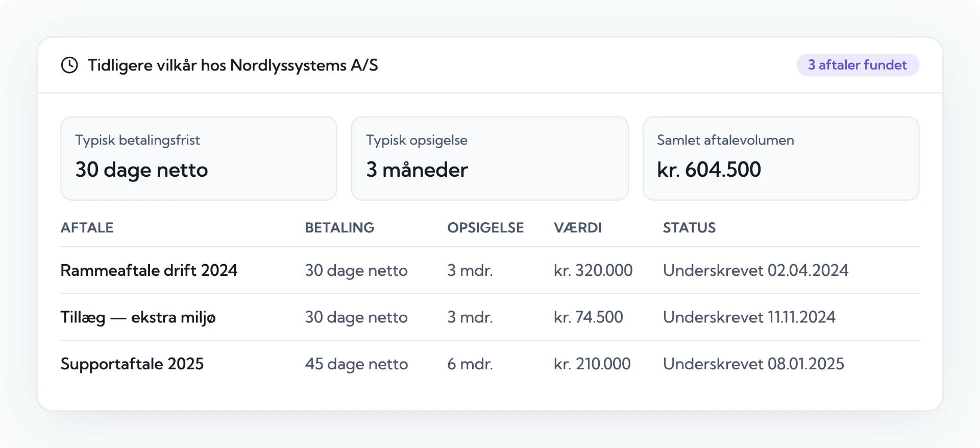Open the 'Tillæg — ekstra miljø' agreement
Screen dimensions: 980x448
point(138,317)
